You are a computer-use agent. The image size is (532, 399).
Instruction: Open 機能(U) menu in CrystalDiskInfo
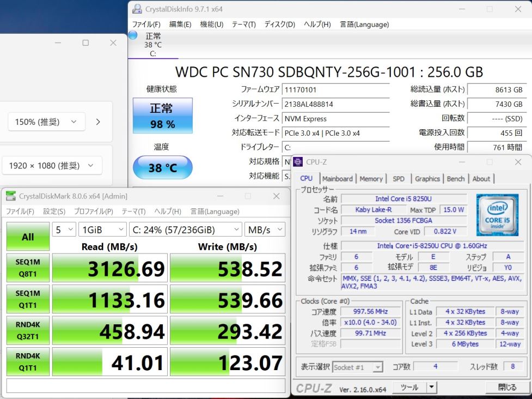pyautogui.click(x=212, y=25)
